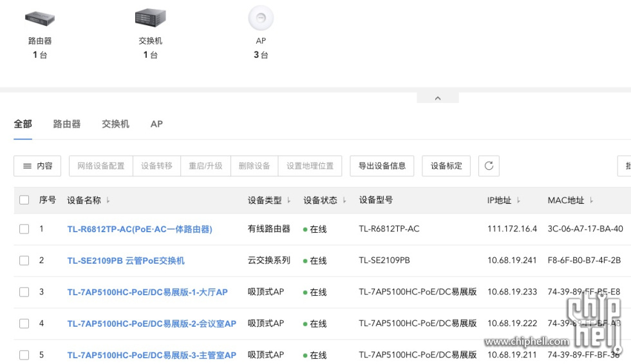The image size is (631, 364).
Task: Check the row 2 TL-SE2109PB checkbox
Action: click(x=24, y=260)
